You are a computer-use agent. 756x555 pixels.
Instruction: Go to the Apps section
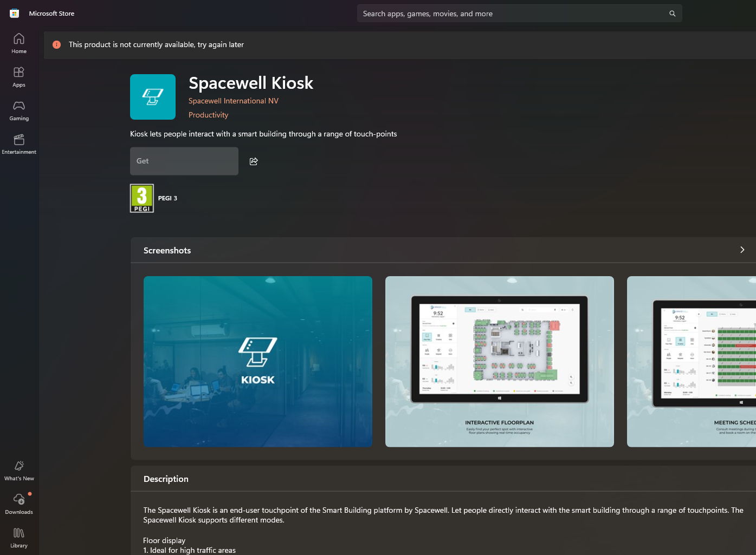pyautogui.click(x=19, y=77)
